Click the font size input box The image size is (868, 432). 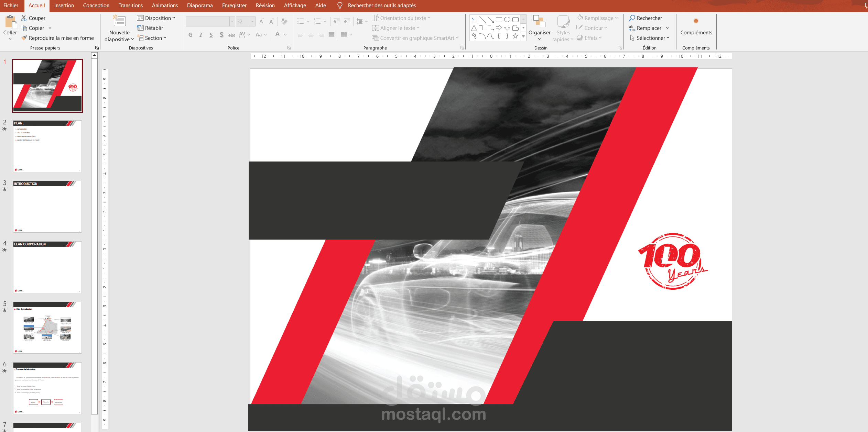(243, 22)
